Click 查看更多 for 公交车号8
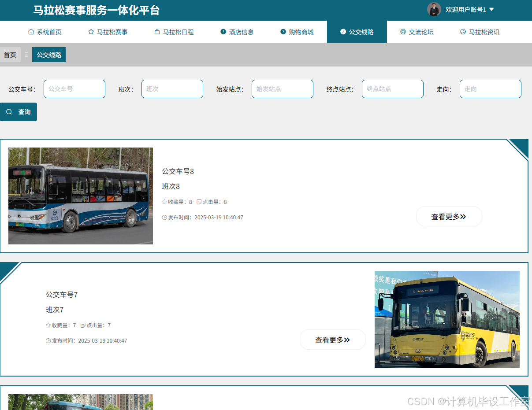Viewport: 532px width, 410px height. point(449,216)
